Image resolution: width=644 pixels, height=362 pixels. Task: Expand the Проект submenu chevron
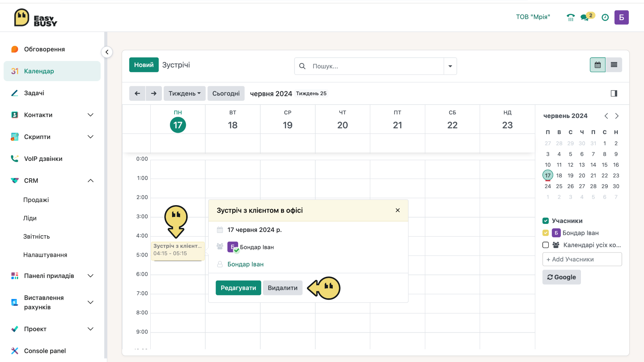tap(91, 329)
